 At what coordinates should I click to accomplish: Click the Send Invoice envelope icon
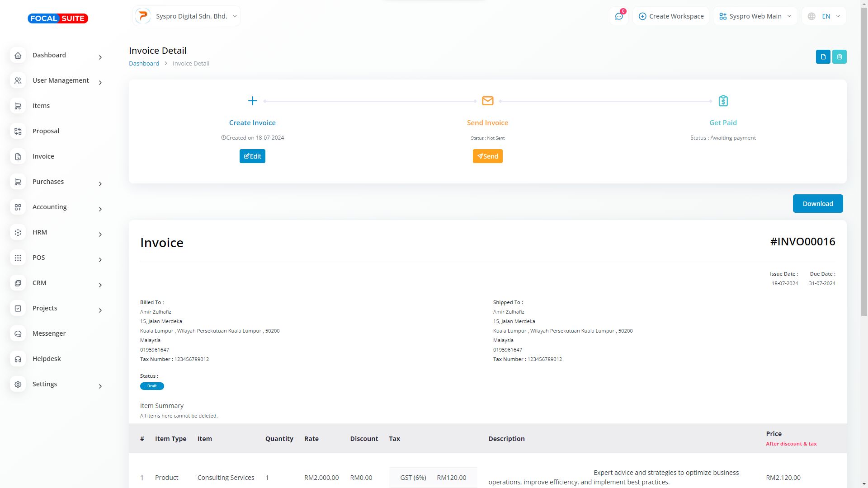pyautogui.click(x=487, y=101)
